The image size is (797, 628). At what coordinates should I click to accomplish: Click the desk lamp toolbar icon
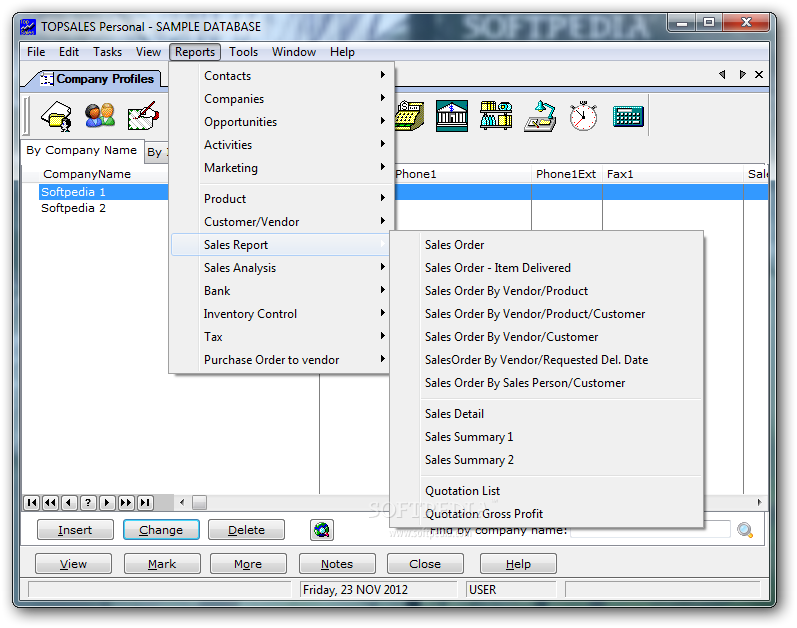click(x=540, y=116)
